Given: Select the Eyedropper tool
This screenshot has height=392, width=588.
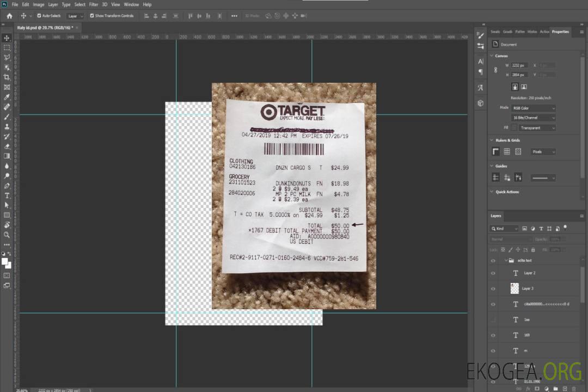Looking at the screenshot, I should [7, 97].
